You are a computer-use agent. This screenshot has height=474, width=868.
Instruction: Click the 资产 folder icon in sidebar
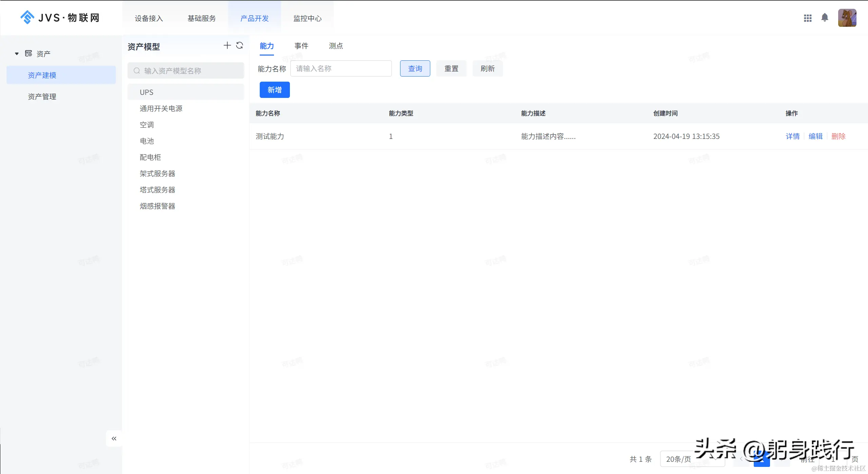tap(28, 54)
